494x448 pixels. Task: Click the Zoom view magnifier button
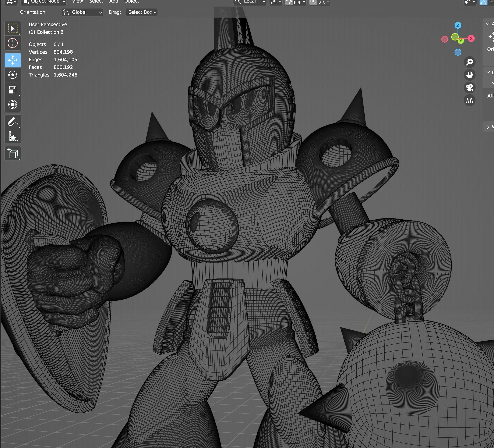469,62
